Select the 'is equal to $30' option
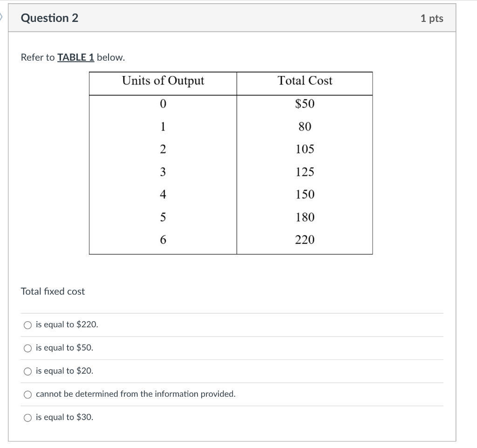Viewport: 477px width, 448px height. pyautogui.click(x=27, y=417)
